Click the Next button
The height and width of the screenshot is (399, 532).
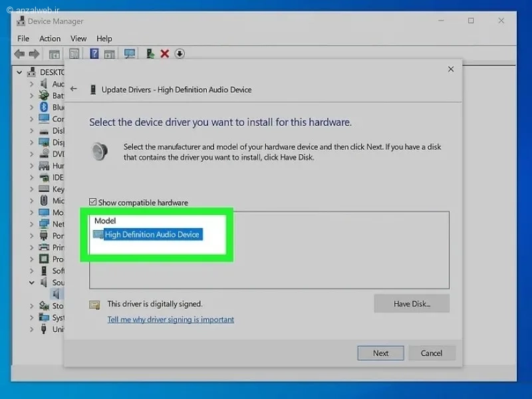pyautogui.click(x=380, y=353)
